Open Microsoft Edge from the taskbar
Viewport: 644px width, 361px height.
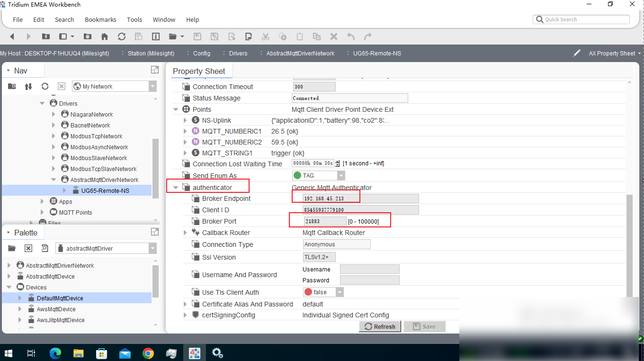pos(56,353)
